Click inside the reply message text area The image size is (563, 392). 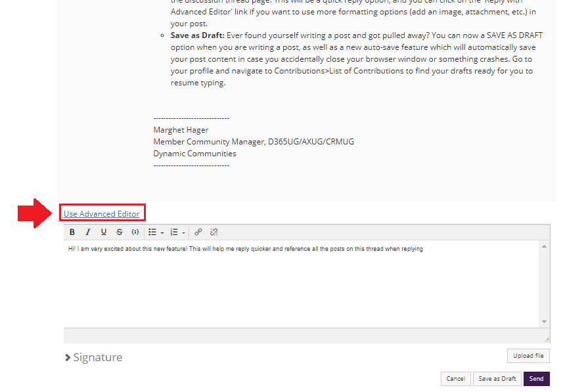[302, 284]
